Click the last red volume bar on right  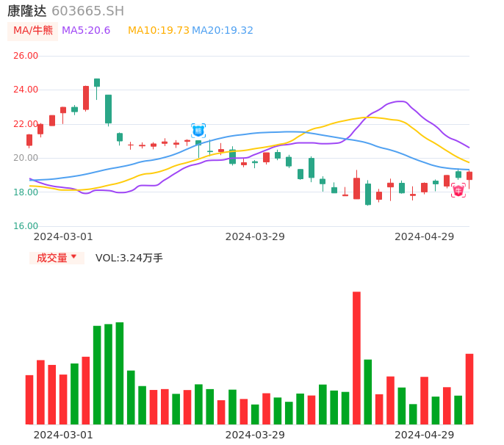point(469,388)
